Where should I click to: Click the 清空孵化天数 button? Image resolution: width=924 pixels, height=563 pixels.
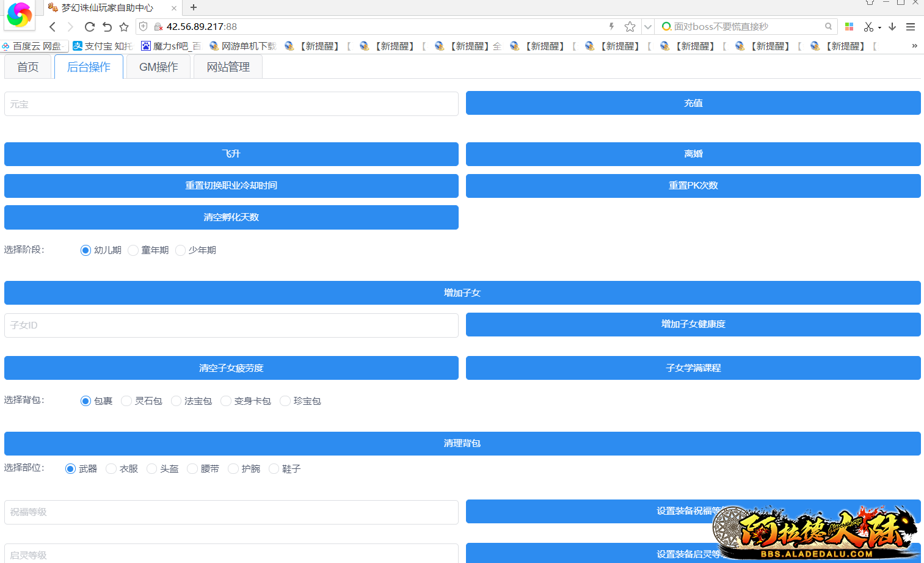[231, 217]
